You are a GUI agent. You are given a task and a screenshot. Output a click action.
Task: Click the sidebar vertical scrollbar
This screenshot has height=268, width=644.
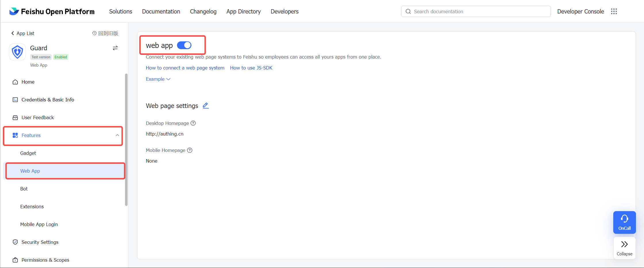tap(126, 140)
